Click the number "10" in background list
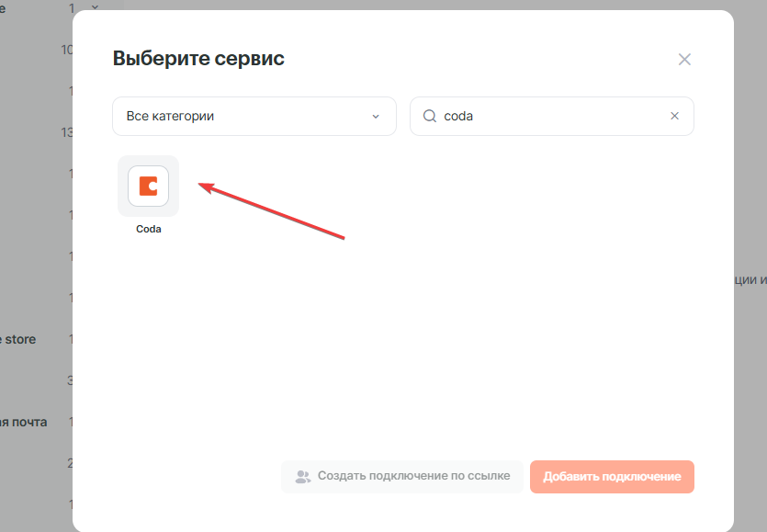Screen dimensions: 767x532 click(67, 50)
